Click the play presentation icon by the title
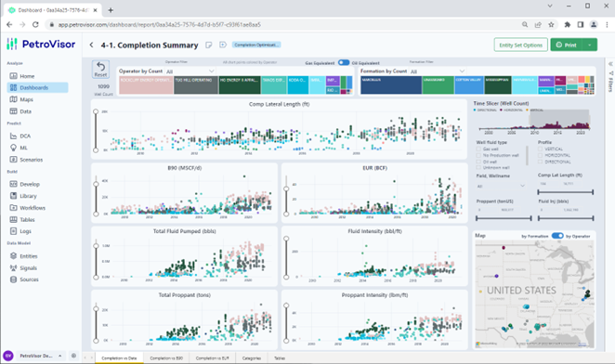 click(223, 45)
